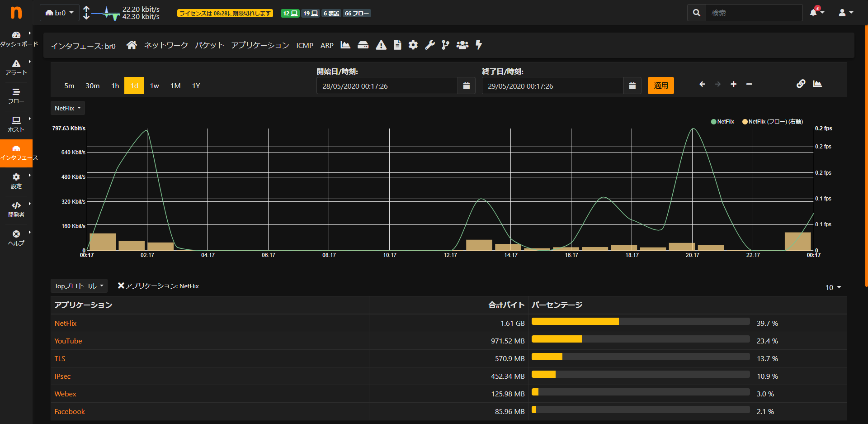Open the Applications menu item
Screen dimensions: 868x424
point(260,45)
